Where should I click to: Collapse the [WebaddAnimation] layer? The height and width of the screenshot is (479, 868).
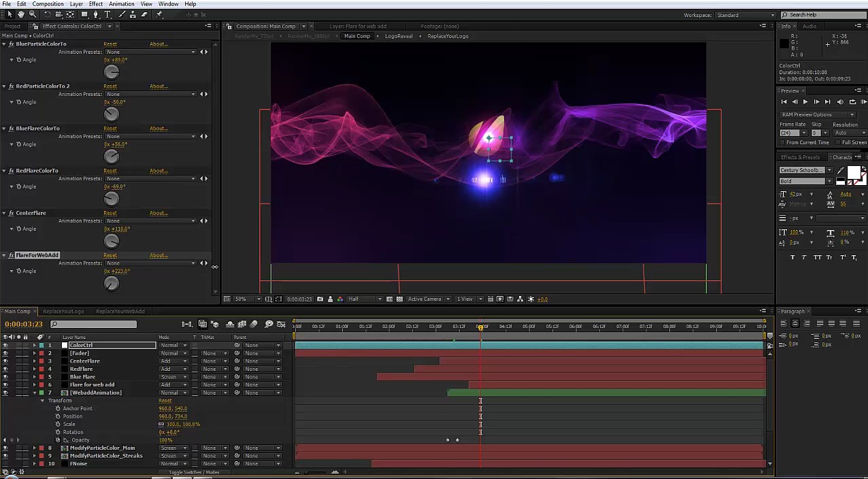point(35,393)
